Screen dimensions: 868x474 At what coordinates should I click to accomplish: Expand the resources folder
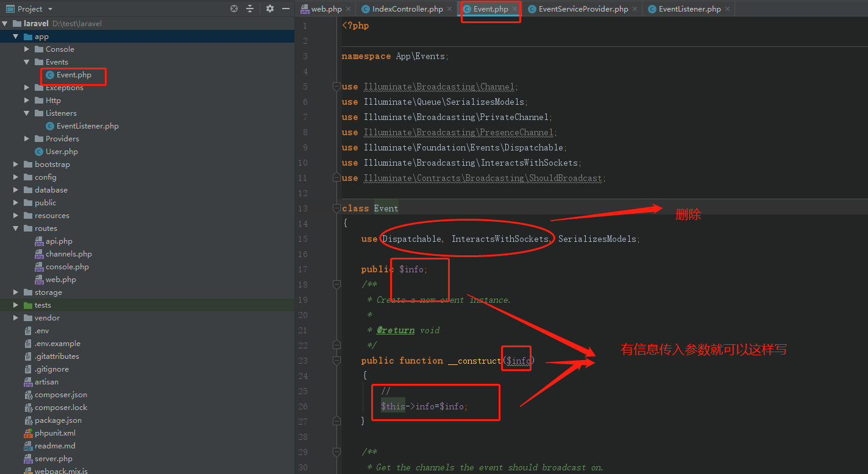point(16,216)
